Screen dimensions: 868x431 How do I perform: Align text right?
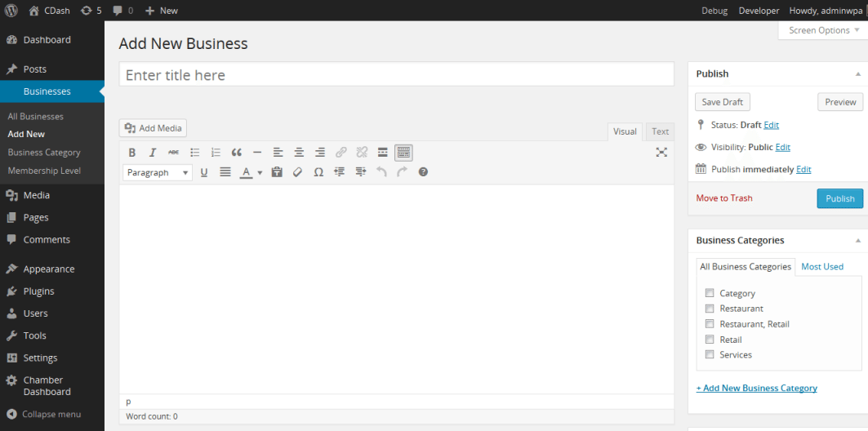(x=320, y=153)
